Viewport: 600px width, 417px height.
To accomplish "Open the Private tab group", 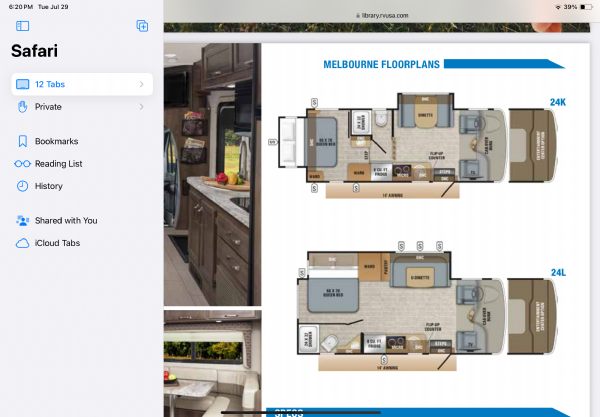I will coord(82,107).
